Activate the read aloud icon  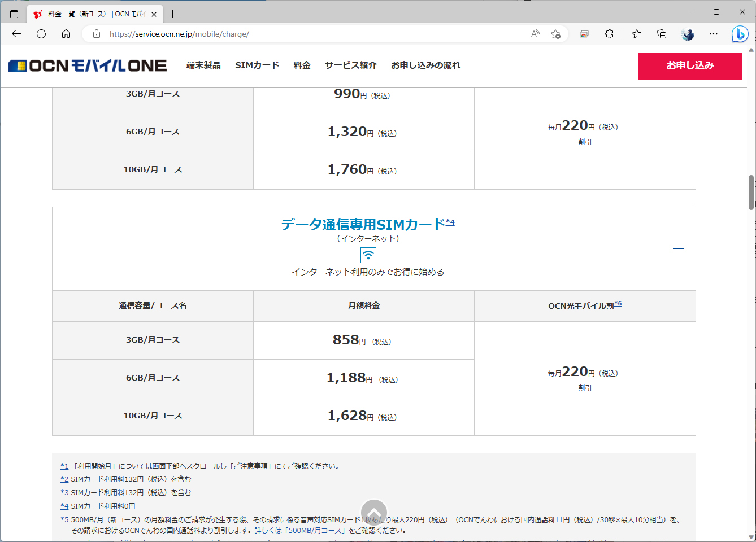(535, 34)
